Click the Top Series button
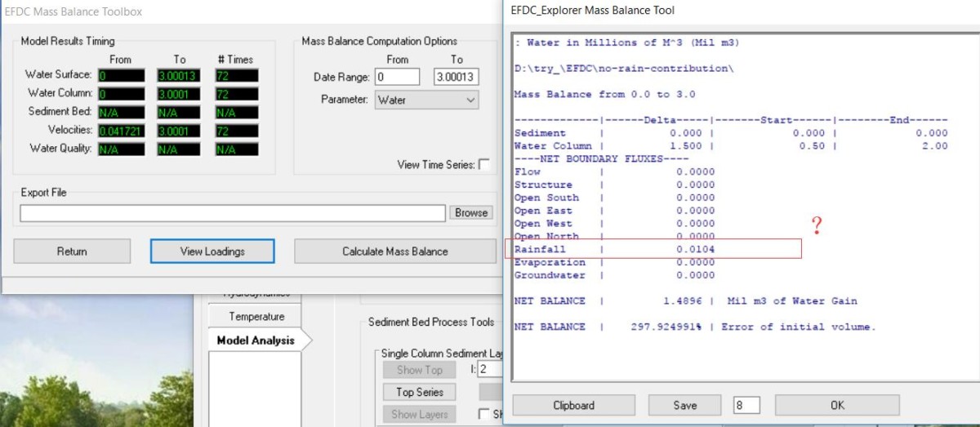The height and width of the screenshot is (427, 980). click(420, 393)
